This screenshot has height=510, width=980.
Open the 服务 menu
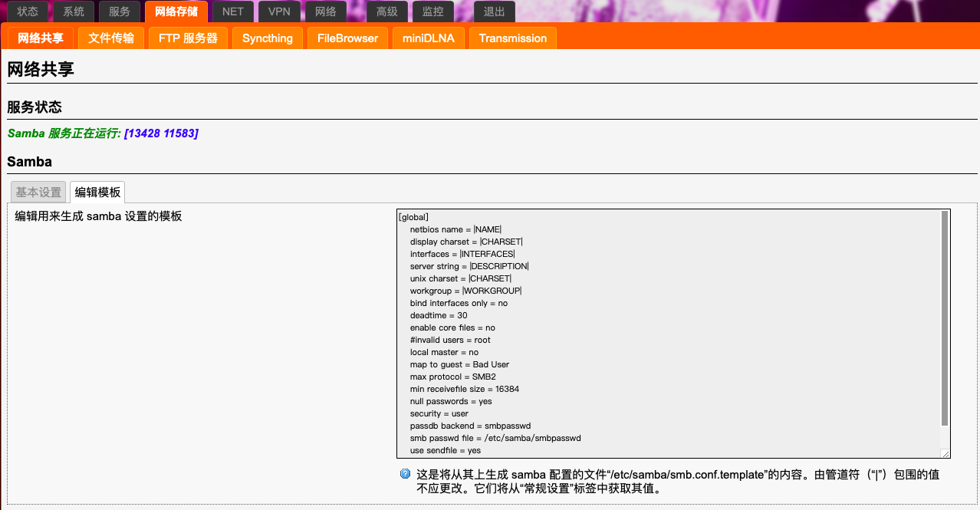pos(119,12)
